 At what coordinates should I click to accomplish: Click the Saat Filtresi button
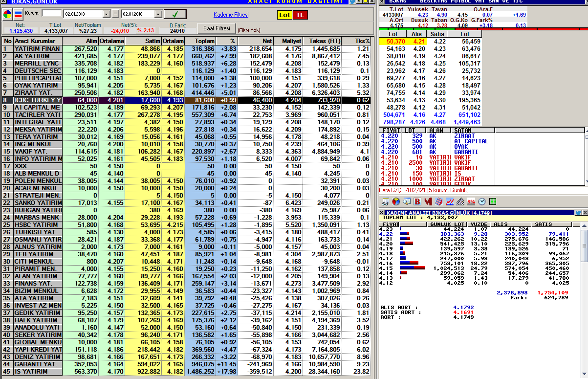coord(216,28)
